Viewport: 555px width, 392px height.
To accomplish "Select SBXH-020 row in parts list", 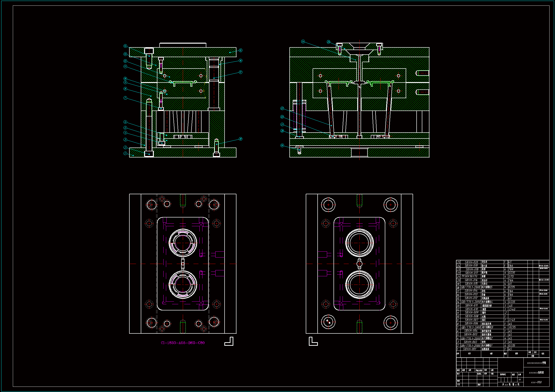I will coord(471,262).
